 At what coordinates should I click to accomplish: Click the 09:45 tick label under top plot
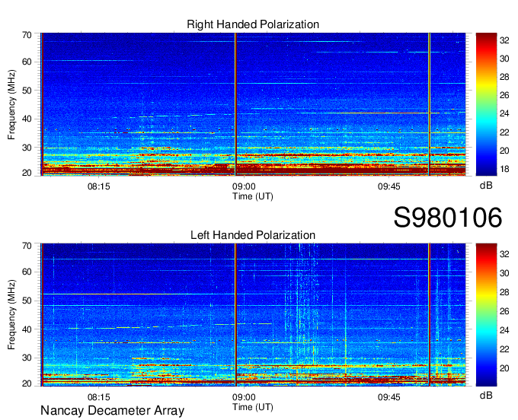coord(388,186)
